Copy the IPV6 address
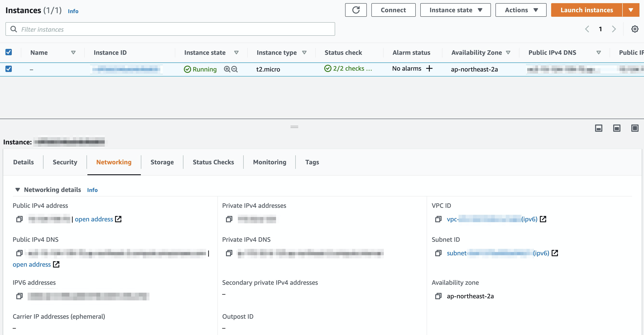Image resolution: width=644 pixels, height=335 pixels. [19, 296]
